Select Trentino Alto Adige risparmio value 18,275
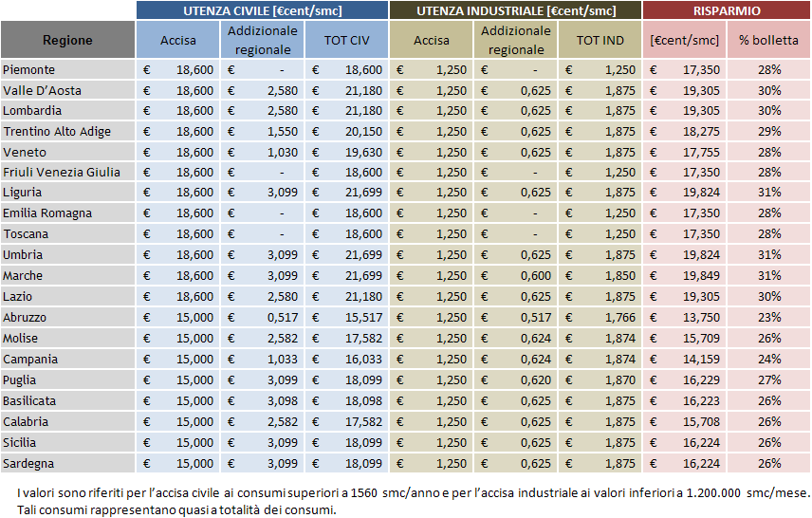812x518 pixels. (x=701, y=131)
